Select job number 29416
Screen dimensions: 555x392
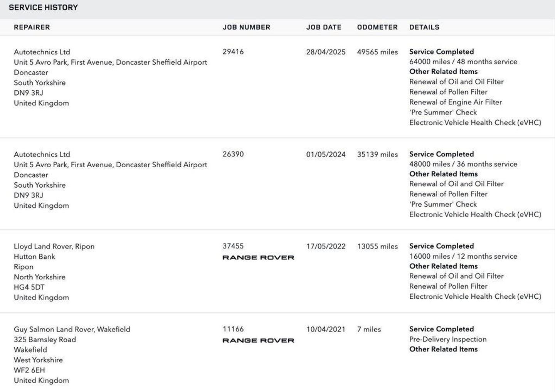click(x=233, y=52)
